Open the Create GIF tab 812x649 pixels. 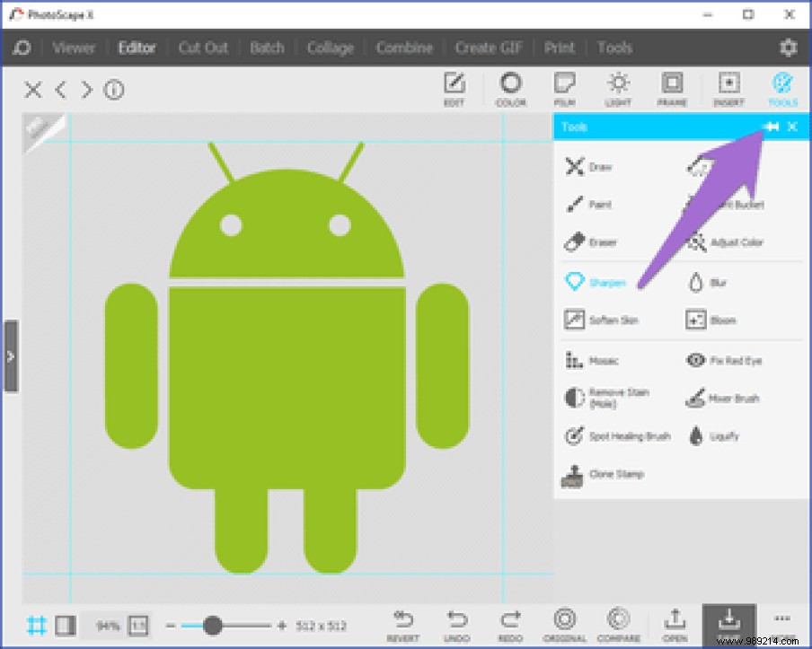click(x=488, y=48)
